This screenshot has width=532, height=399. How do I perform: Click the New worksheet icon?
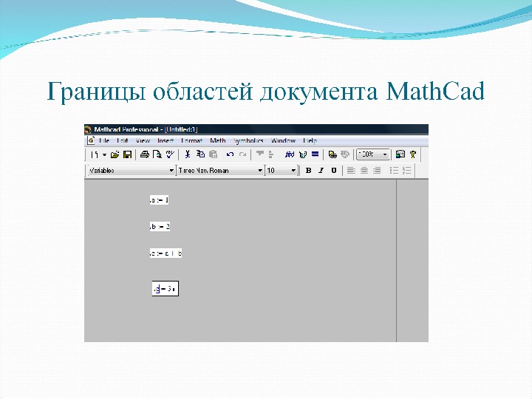tap(95, 154)
